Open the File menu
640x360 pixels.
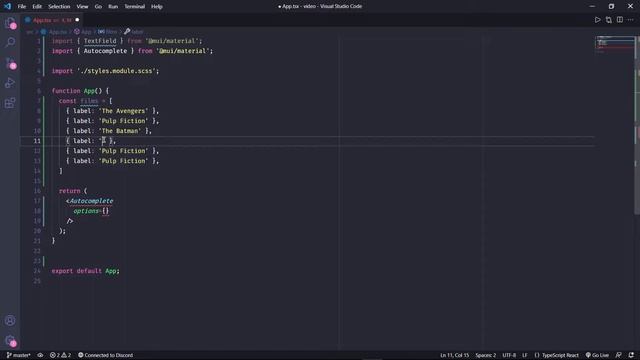[x=22, y=7]
